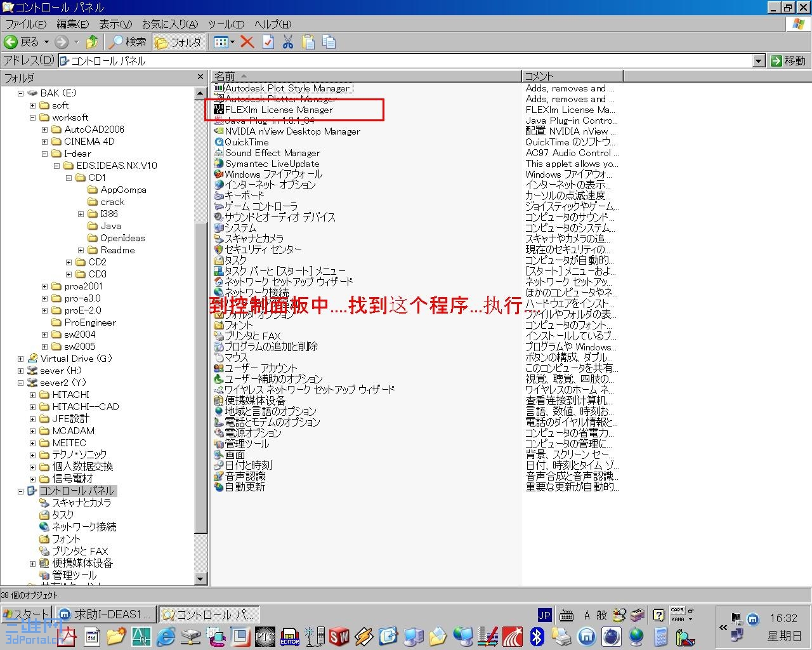The height and width of the screenshot is (650, 812).
Task: Click the Bluetooth quick launch icon
Action: (537, 636)
